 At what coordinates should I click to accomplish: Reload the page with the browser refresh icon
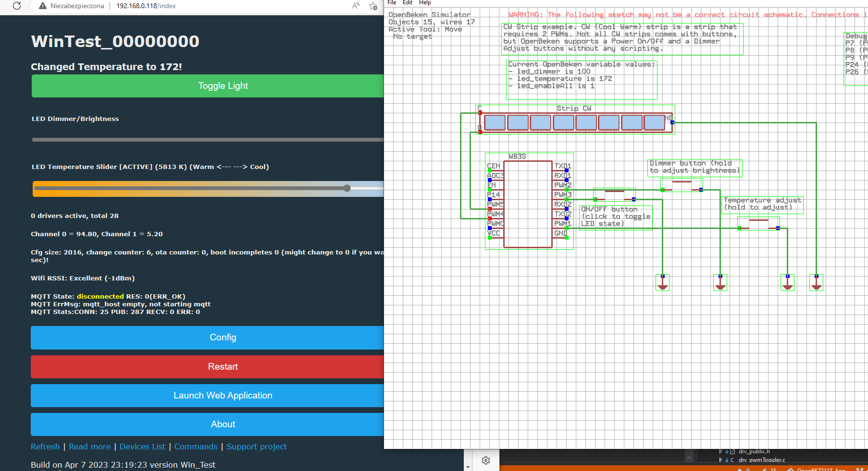click(x=17, y=6)
